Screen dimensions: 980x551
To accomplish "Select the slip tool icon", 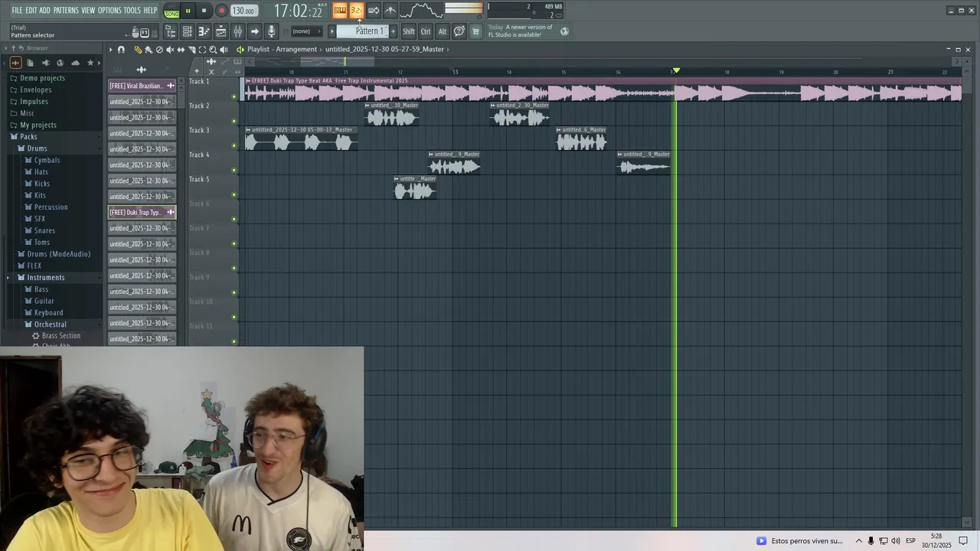I will pos(181,49).
